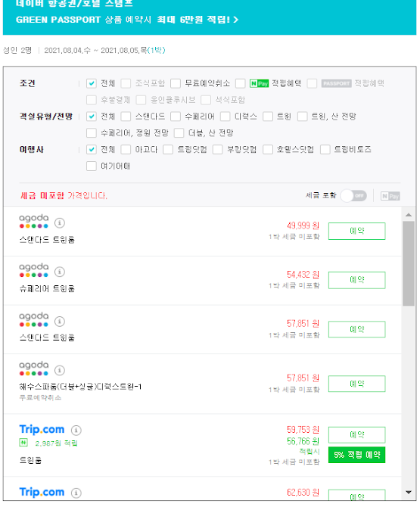Click price text 49,999 원
The width and height of the screenshot is (420, 510).
tap(303, 225)
